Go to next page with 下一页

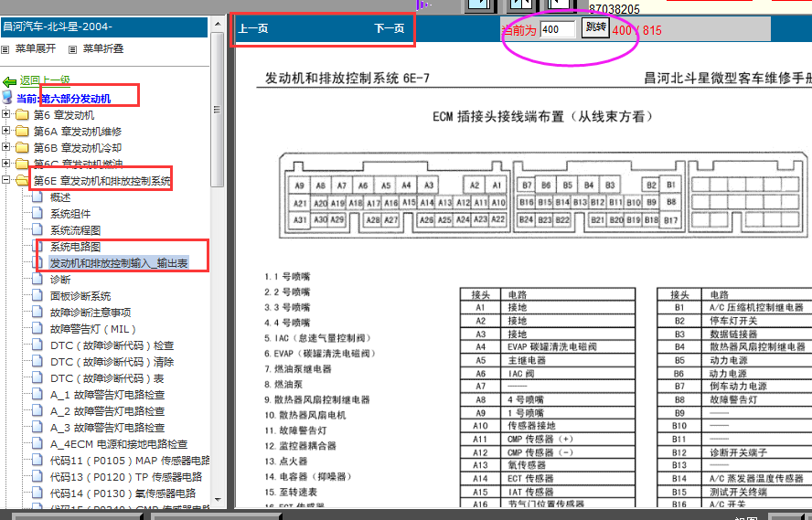click(x=389, y=28)
